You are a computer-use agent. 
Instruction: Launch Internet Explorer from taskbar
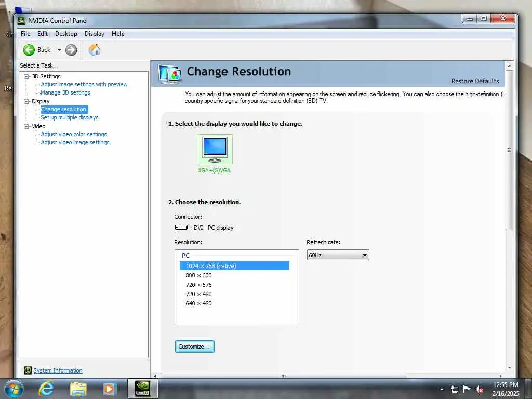click(x=46, y=389)
